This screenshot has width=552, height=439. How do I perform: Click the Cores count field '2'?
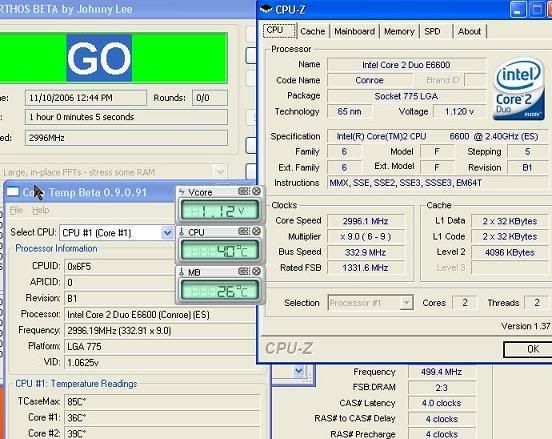[465, 302]
